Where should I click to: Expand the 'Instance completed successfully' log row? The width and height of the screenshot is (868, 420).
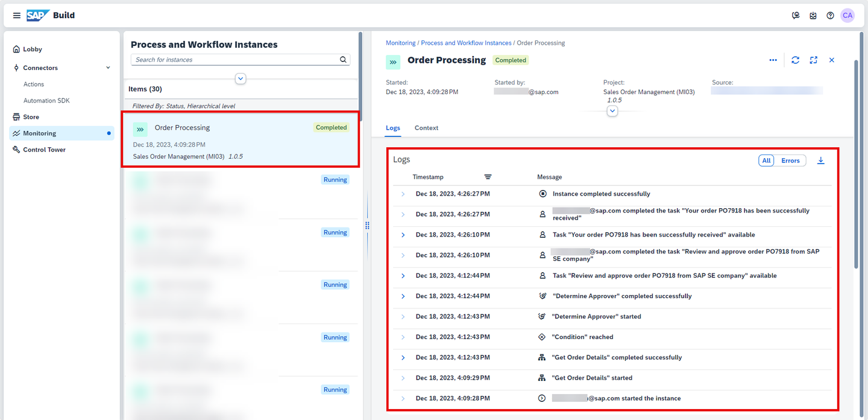point(403,194)
